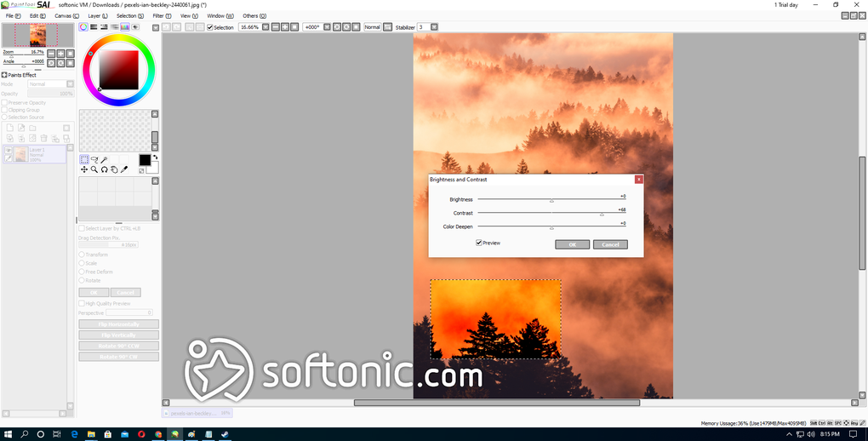Toggle the Selection checkbox in toolbar

tap(210, 27)
